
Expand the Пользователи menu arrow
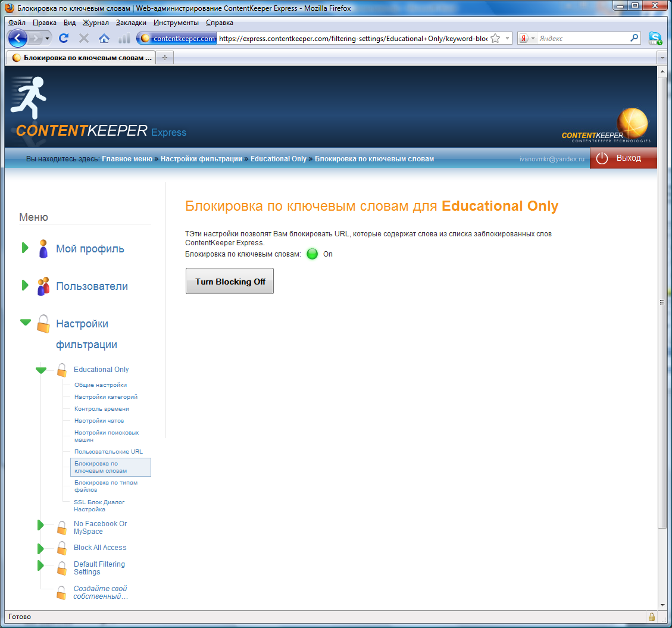[x=25, y=285]
